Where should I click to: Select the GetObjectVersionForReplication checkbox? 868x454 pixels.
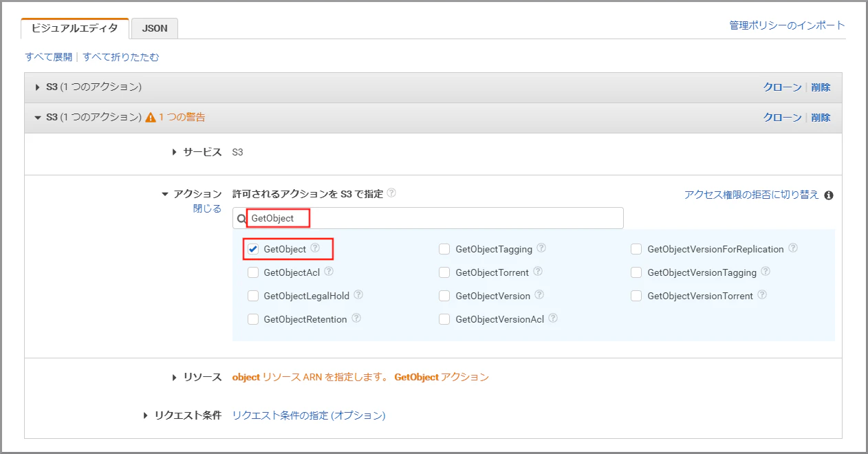637,249
